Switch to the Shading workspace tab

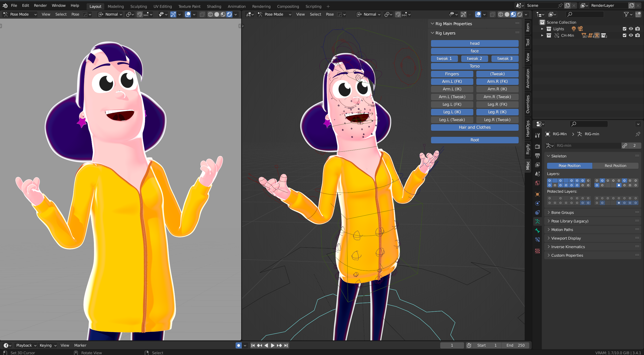(x=214, y=6)
